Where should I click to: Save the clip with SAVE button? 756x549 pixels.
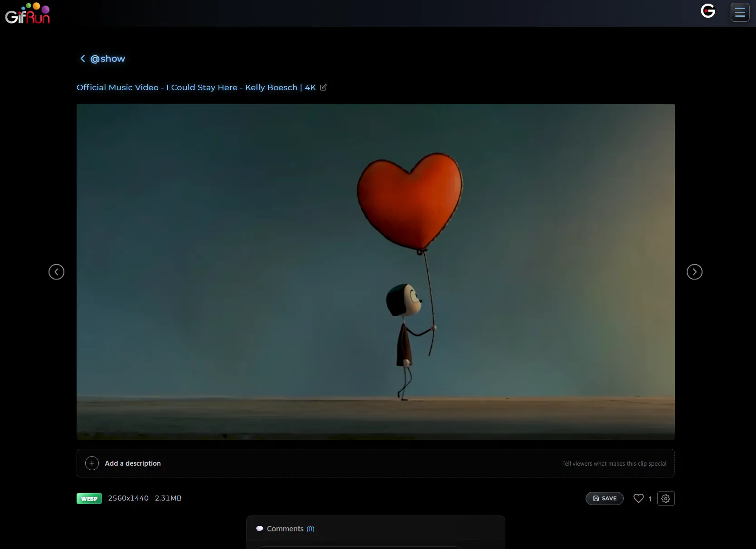(x=605, y=498)
